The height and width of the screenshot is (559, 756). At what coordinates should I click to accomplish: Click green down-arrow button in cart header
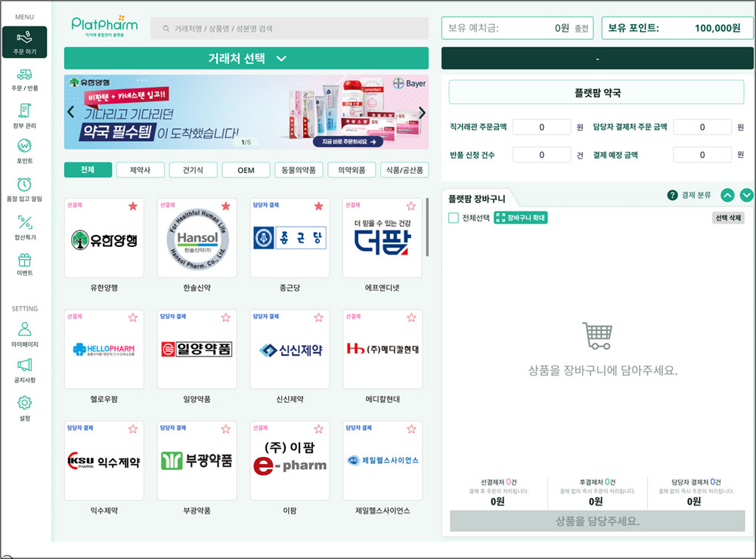[x=746, y=195]
